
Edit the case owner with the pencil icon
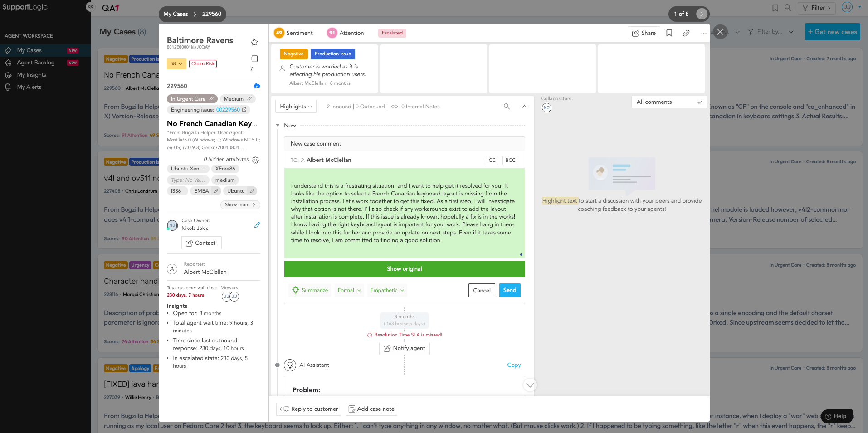[257, 225]
